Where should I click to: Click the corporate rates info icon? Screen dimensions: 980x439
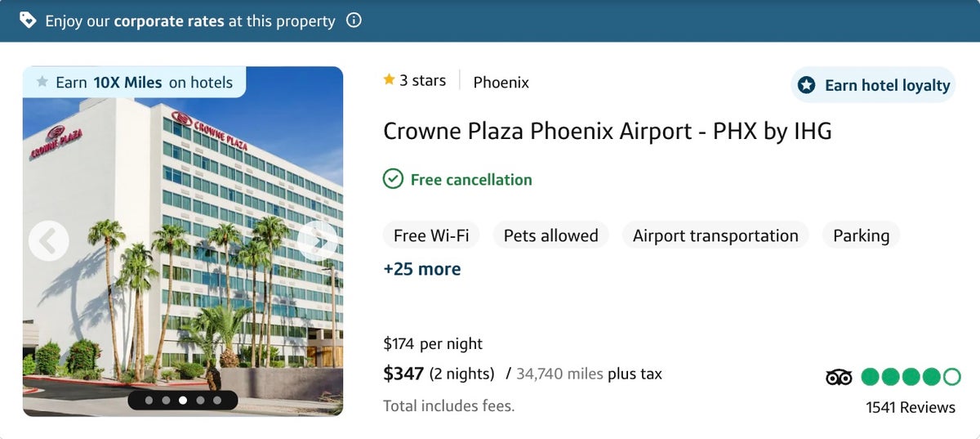point(354,20)
